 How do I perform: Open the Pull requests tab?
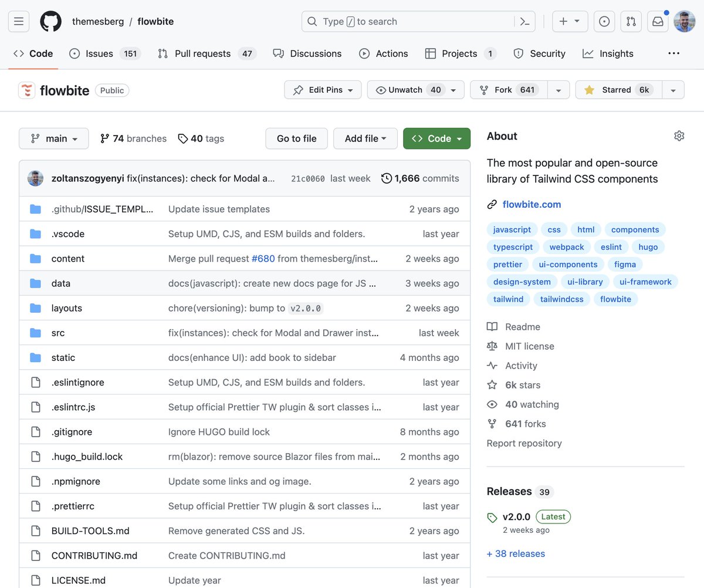(x=208, y=53)
